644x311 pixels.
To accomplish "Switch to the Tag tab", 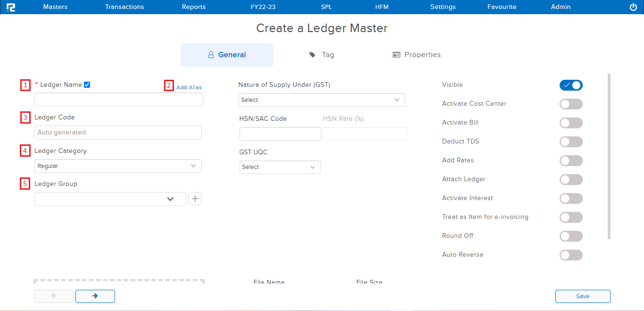I will point(322,55).
